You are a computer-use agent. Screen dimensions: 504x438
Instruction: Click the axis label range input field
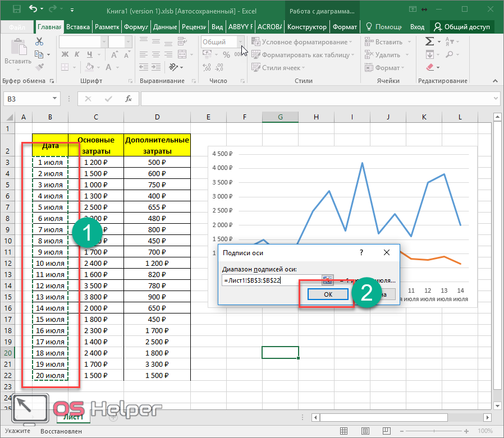(x=272, y=279)
